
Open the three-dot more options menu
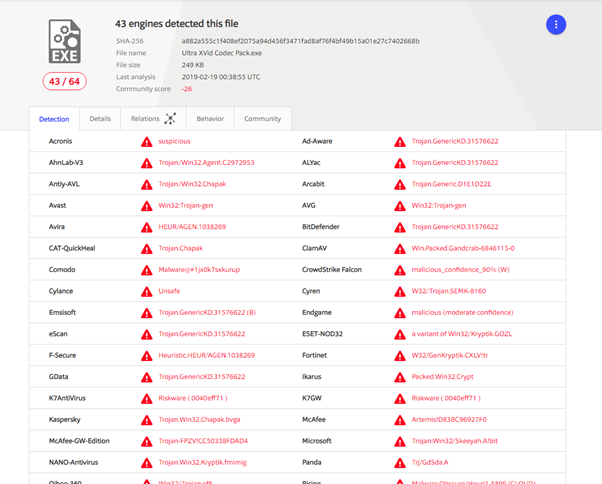[x=556, y=25]
